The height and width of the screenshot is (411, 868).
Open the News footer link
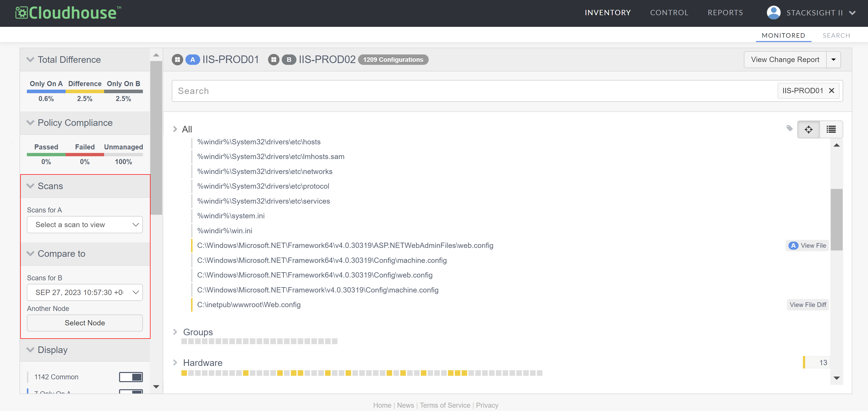tap(405, 405)
